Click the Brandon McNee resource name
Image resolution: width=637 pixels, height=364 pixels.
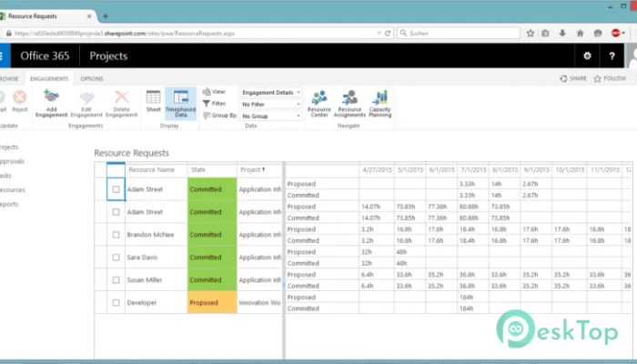pyautogui.click(x=150, y=235)
